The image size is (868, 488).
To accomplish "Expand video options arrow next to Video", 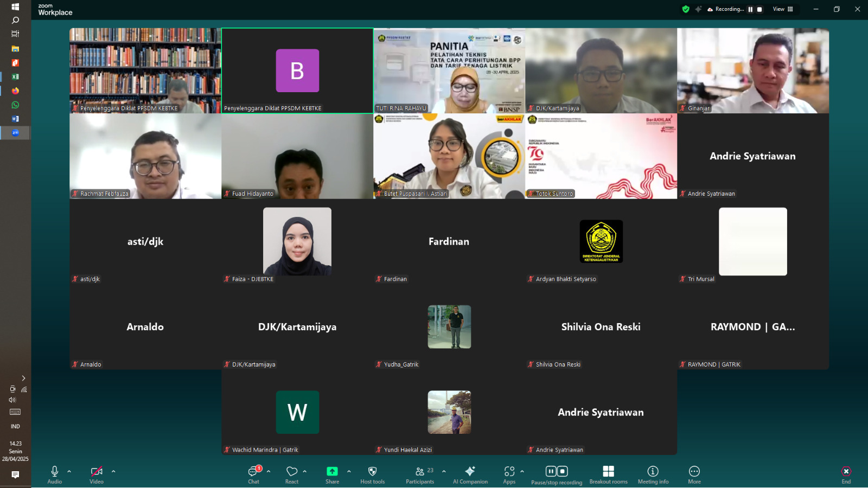I will [113, 471].
